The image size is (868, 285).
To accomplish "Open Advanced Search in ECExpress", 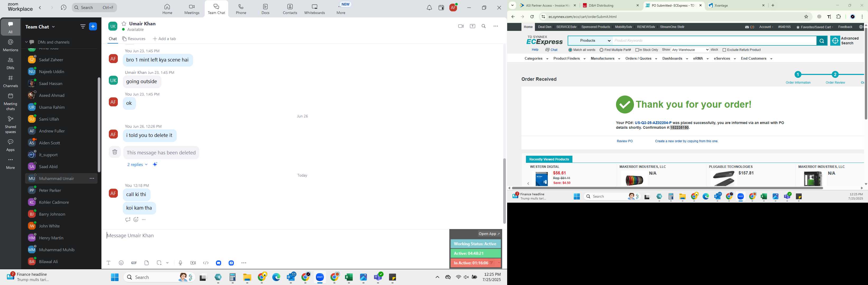I will click(x=844, y=41).
